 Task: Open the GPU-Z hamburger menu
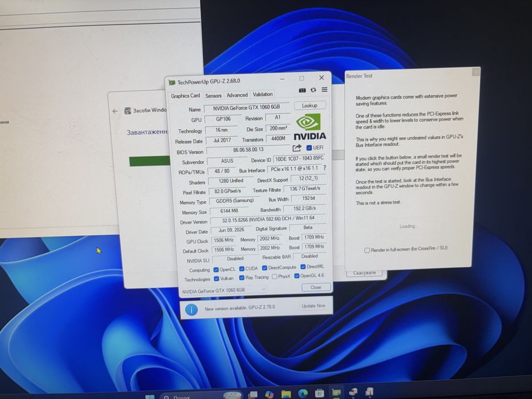pyautogui.click(x=324, y=89)
